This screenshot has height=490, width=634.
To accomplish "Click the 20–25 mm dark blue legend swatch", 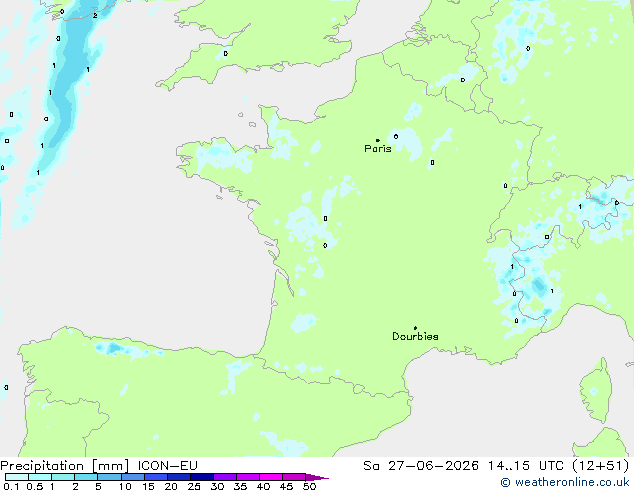I will [x=179, y=477].
